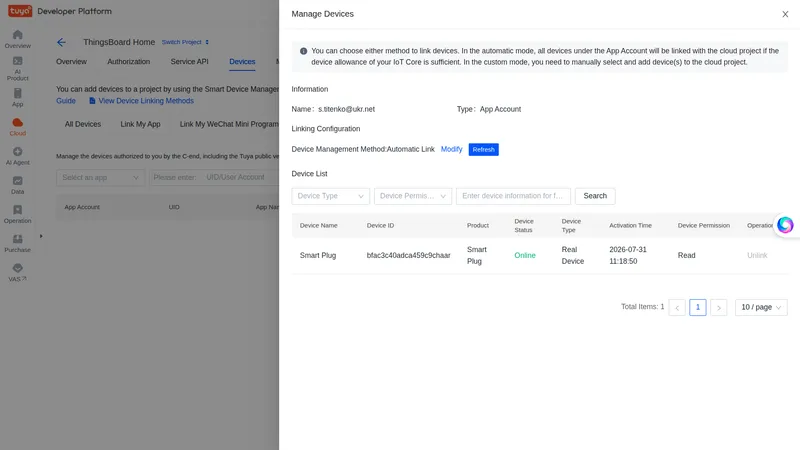Open the floating AI assistant icon

[x=785, y=225]
